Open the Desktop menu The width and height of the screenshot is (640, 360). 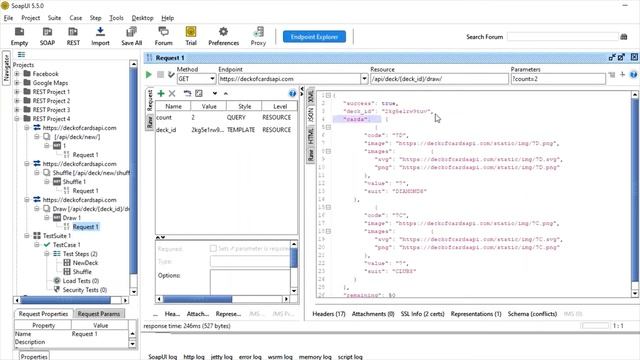pyautogui.click(x=142, y=18)
